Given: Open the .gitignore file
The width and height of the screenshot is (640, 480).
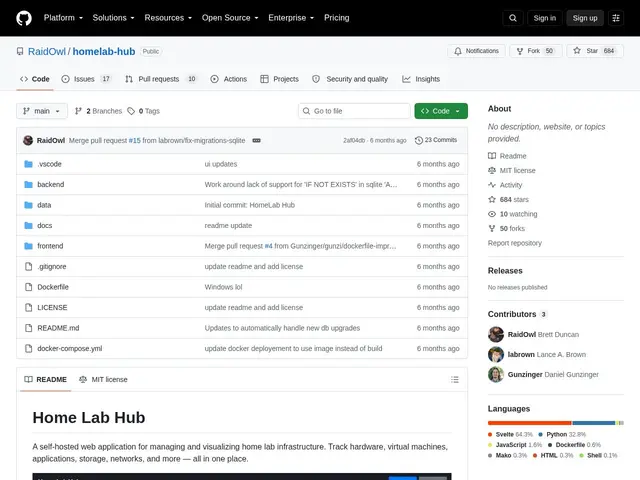Looking at the screenshot, I should point(51,267).
